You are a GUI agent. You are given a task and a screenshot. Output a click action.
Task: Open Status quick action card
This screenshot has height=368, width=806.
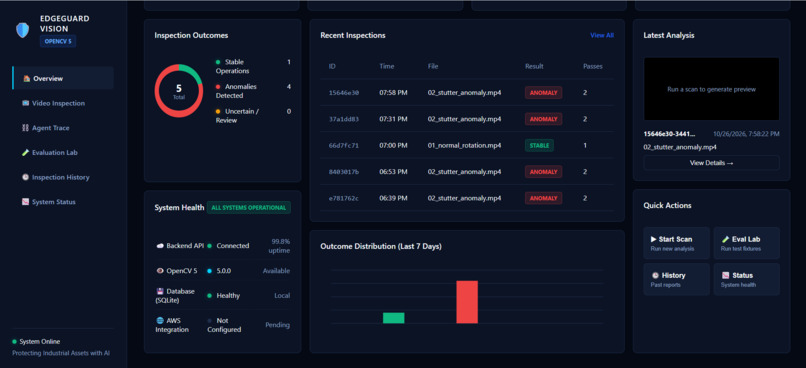click(746, 280)
